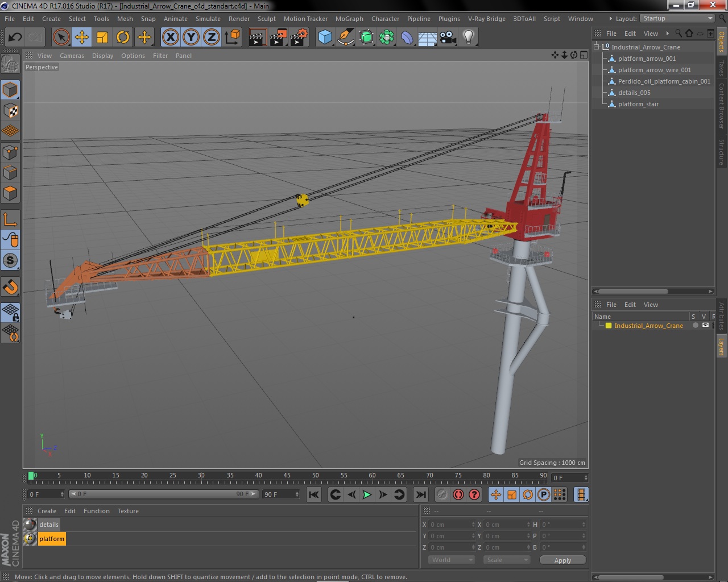Open the Simulate menu
Image resolution: width=728 pixels, height=582 pixels.
tap(208, 19)
